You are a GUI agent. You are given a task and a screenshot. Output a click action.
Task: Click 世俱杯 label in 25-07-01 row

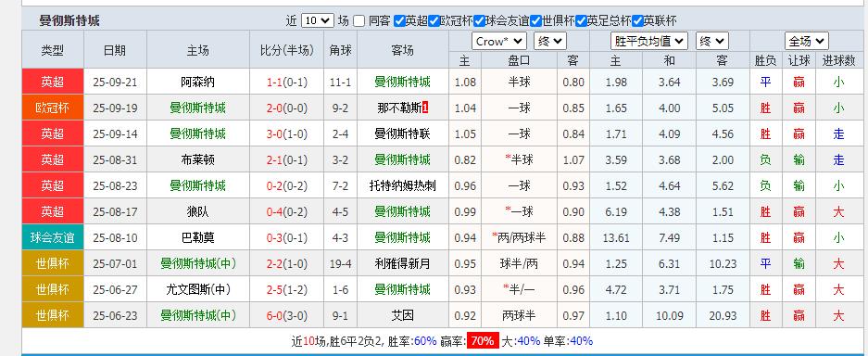pos(53,263)
